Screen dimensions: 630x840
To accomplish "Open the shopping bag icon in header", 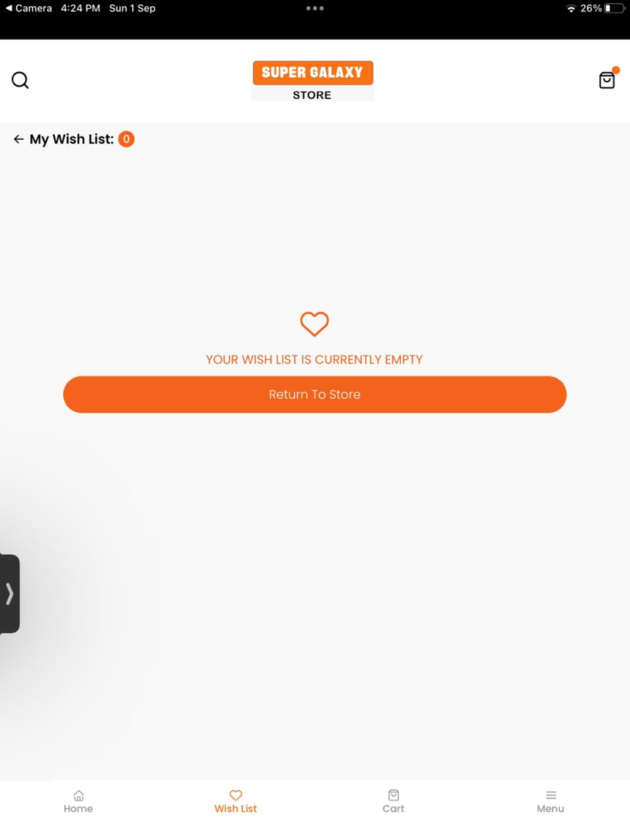I will (607, 79).
